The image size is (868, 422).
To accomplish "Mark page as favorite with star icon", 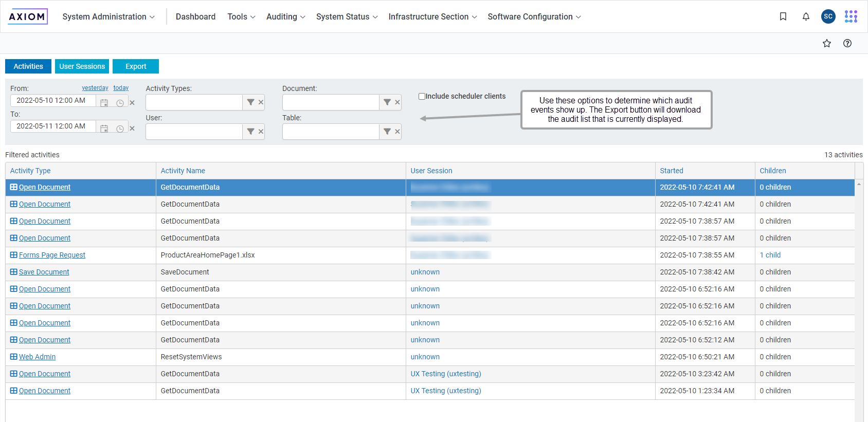I will point(826,43).
